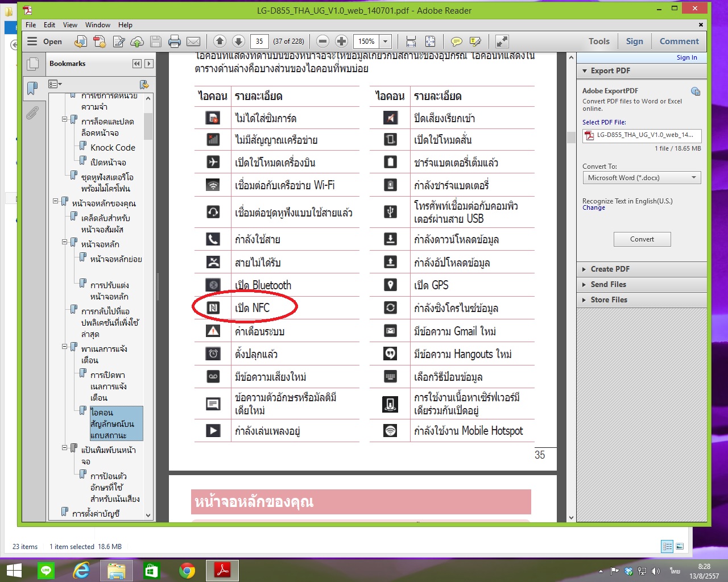Viewport: 728px width, 582px height.
Task: Open Google Chrome from the taskbar
Action: pyautogui.click(x=187, y=570)
